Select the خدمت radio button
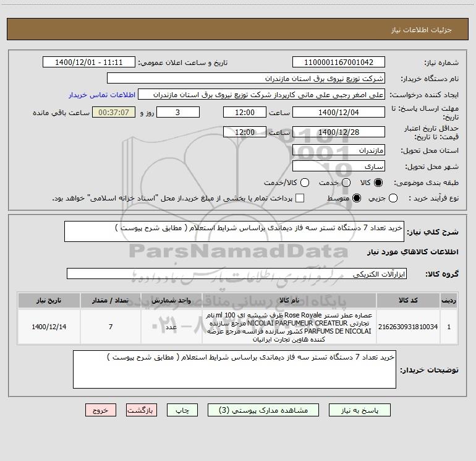 pos(346,183)
